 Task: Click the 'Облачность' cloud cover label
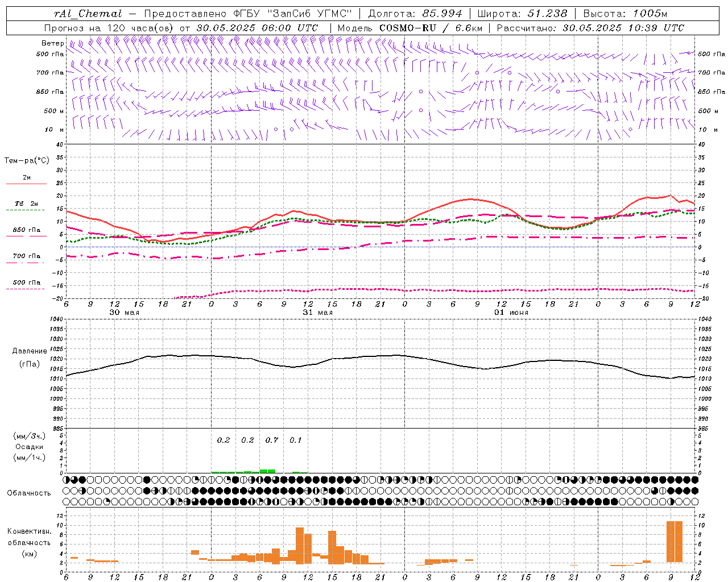29,493
